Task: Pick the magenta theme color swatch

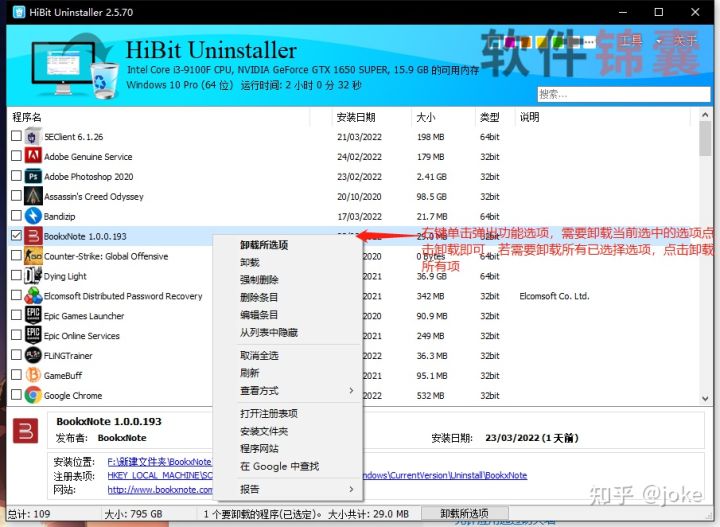Action: point(510,42)
